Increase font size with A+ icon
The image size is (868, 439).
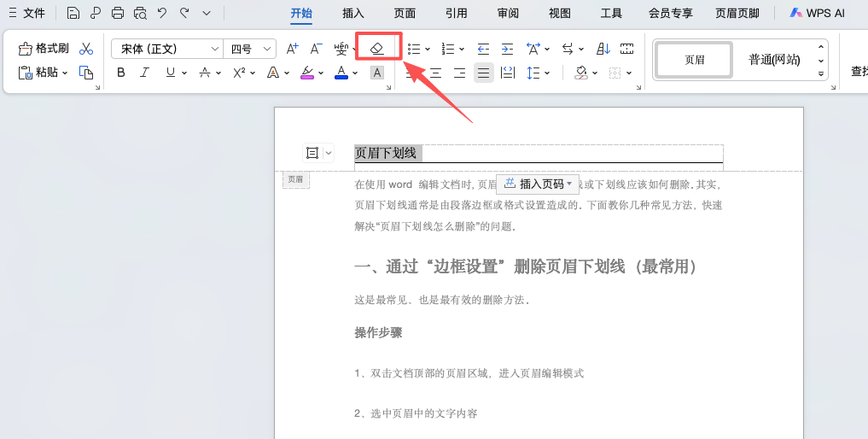coord(292,49)
